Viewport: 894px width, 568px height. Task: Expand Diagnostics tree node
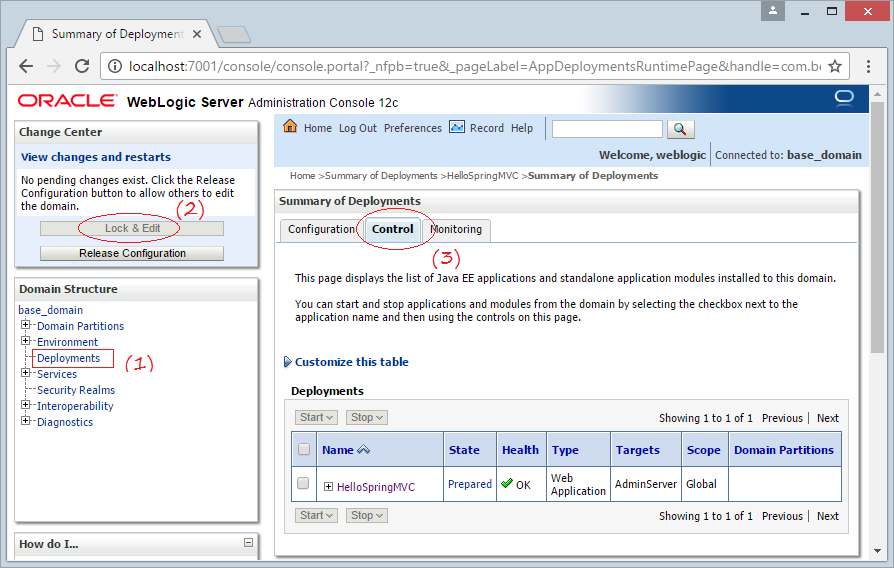[x=25, y=421]
